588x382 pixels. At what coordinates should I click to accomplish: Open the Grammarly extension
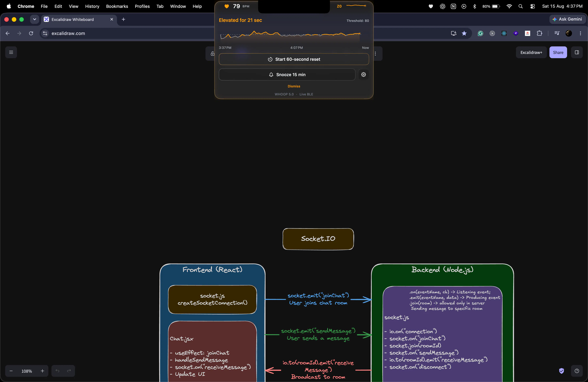point(480,33)
